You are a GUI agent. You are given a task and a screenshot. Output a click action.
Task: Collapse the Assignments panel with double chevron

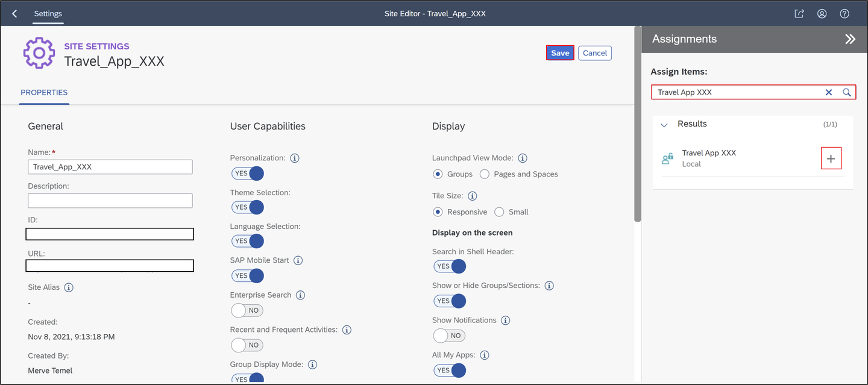pyautogui.click(x=850, y=39)
